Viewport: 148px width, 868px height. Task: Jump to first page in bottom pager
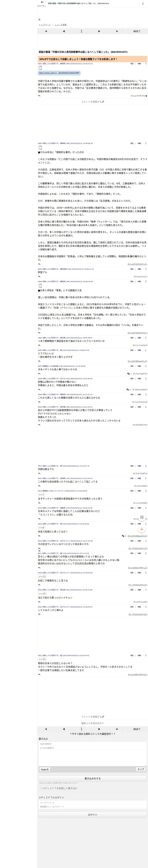pyautogui.click(x=46, y=729)
